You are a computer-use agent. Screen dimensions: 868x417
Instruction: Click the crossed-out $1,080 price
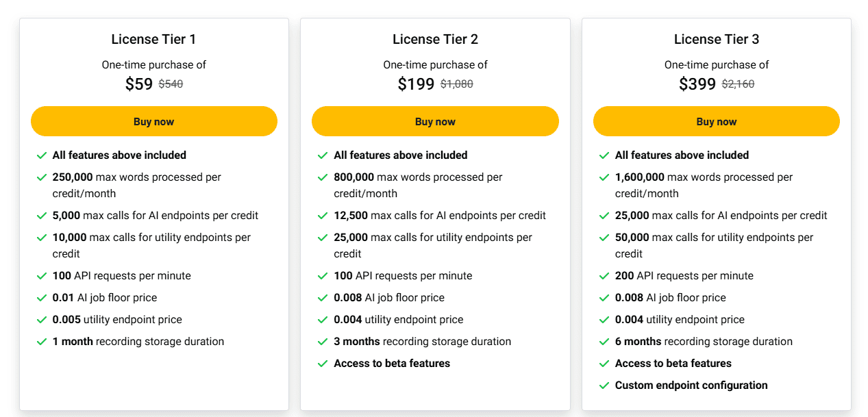(456, 84)
